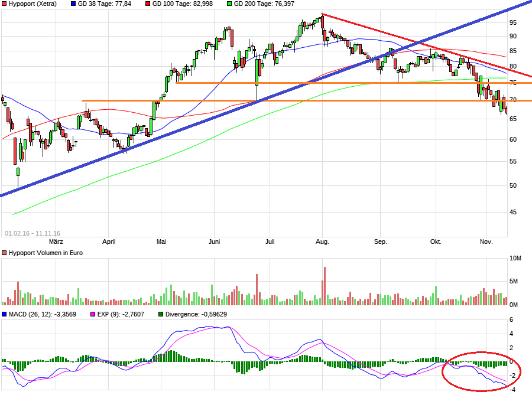Image resolution: width=532 pixels, height=395 pixels.
Task: Click the green GD 200 Tage legend swatch
Action: [x=229, y=4]
